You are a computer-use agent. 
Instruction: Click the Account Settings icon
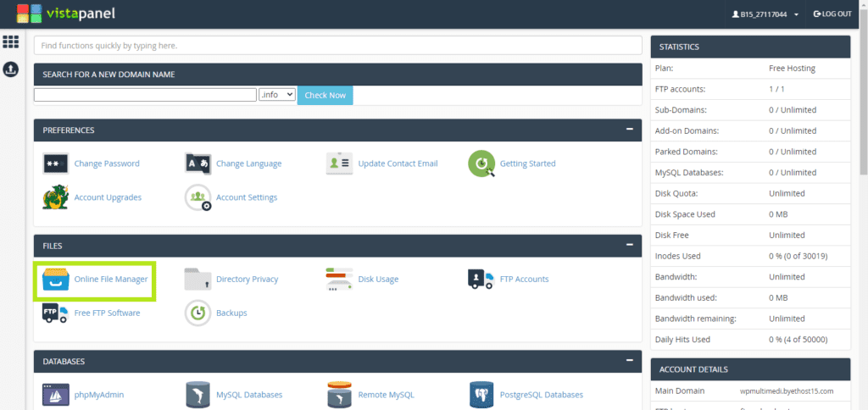click(198, 197)
